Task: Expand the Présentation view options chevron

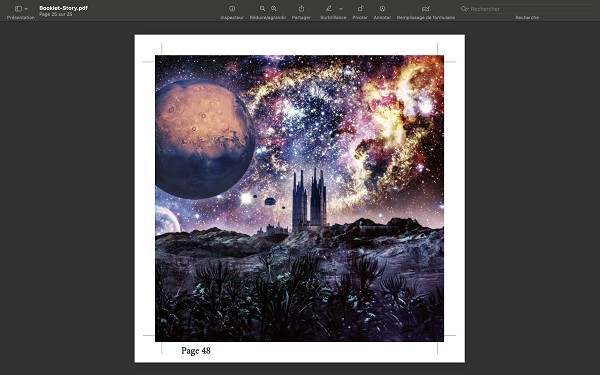Action: (x=26, y=9)
